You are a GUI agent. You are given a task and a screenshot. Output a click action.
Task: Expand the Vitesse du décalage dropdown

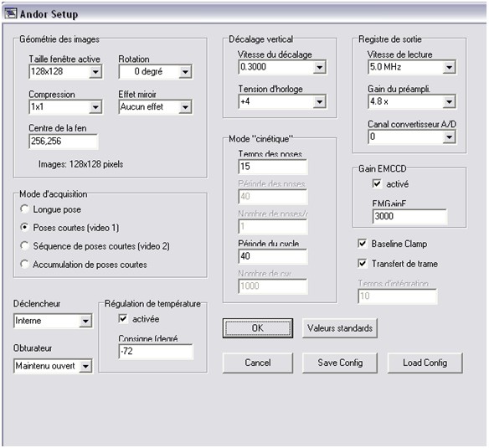[x=282, y=67]
